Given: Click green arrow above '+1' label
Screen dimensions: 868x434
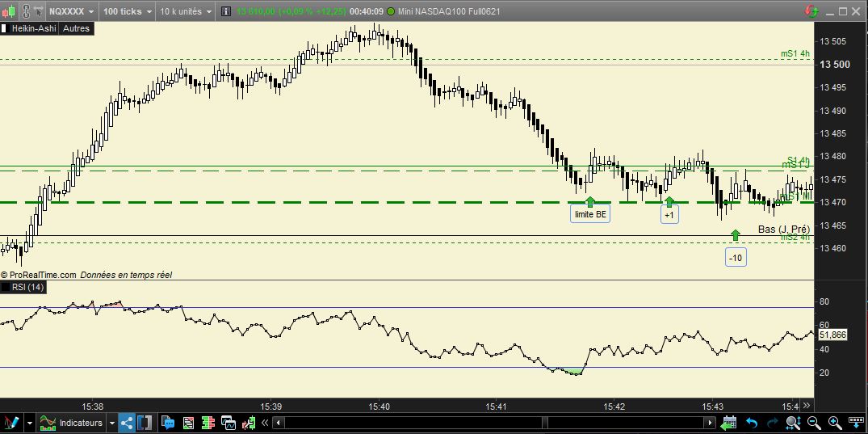Looking at the screenshot, I should tap(669, 202).
